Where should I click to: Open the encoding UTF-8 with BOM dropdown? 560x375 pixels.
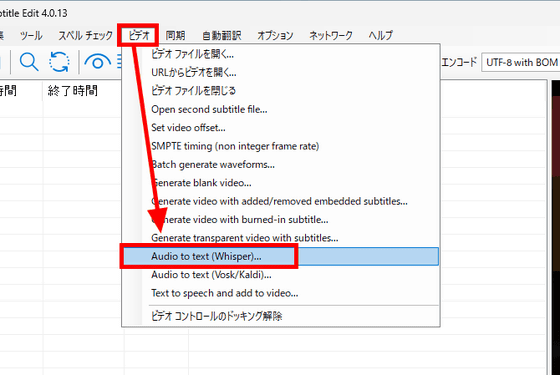pos(520,62)
